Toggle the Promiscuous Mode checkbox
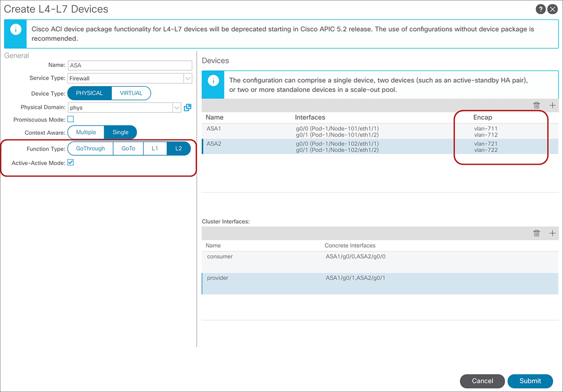This screenshot has height=392, width=563. pyautogui.click(x=70, y=119)
